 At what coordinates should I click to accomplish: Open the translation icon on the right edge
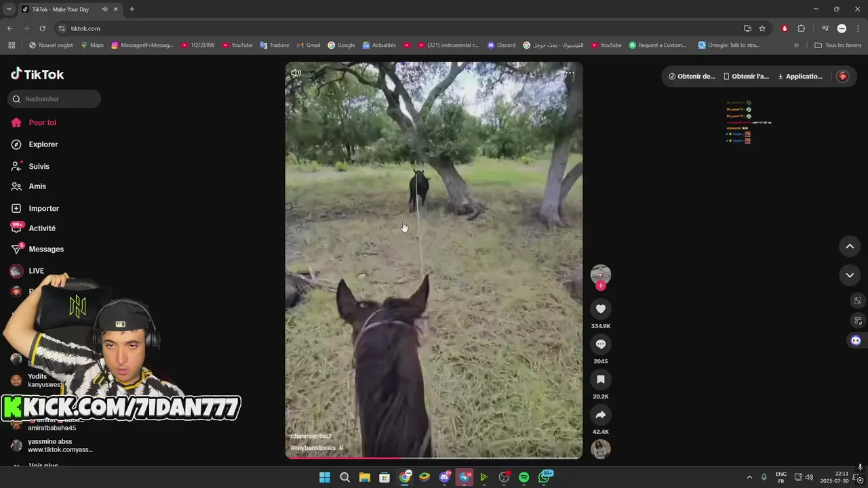click(858, 300)
